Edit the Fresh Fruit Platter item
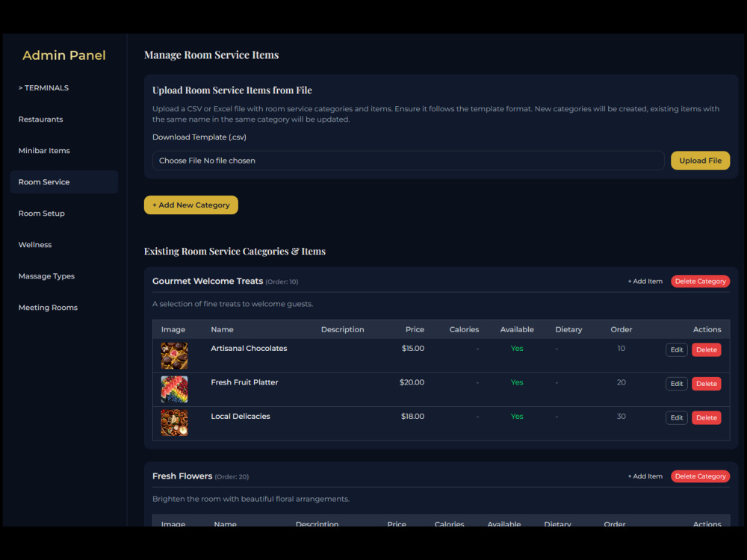Image resolution: width=747 pixels, height=560 pixels. coord(677,384)
